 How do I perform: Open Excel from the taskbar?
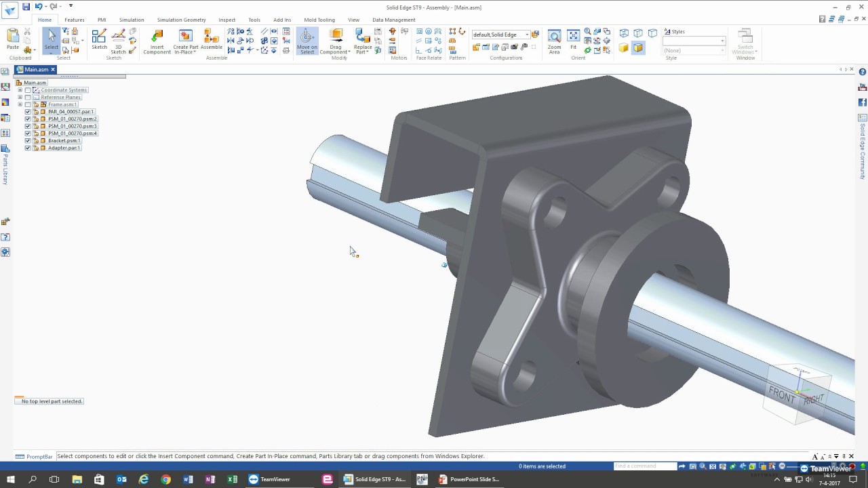coord(233,479)
